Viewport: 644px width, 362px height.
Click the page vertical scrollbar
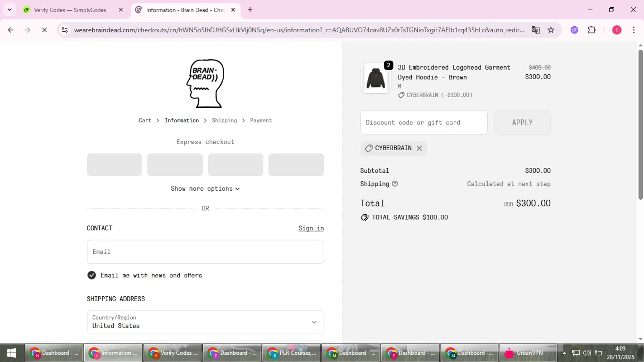tap(640, 125)
